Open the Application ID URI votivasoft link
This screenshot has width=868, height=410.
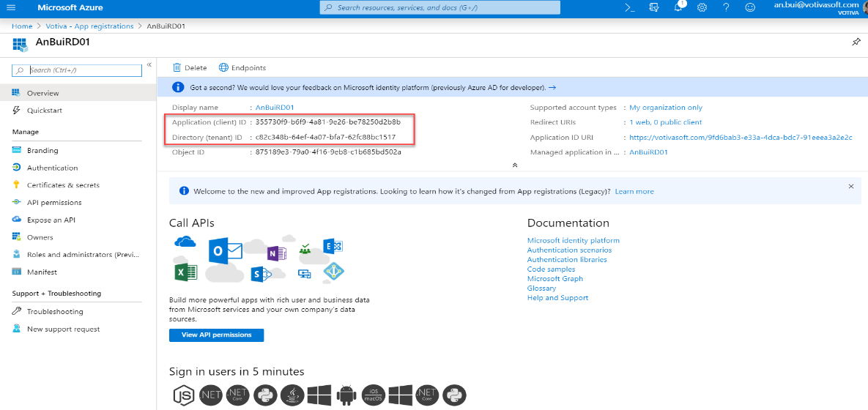(x=741, y=137)
